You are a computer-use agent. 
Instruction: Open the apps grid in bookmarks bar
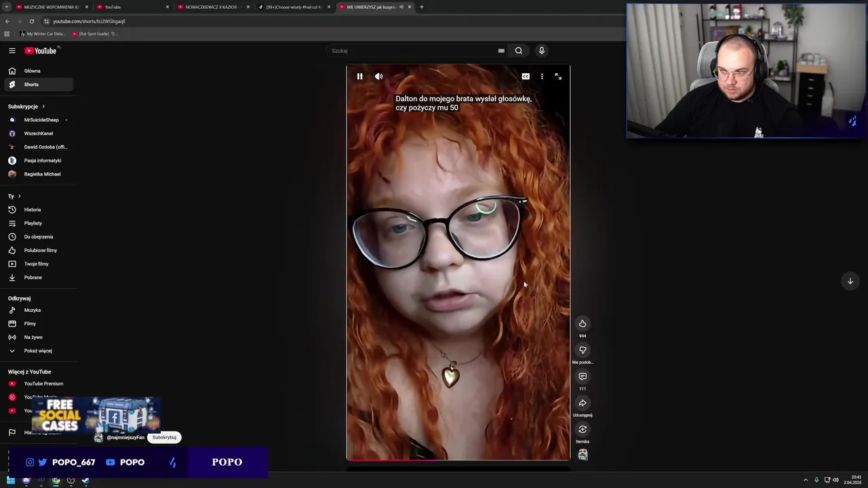7,34
